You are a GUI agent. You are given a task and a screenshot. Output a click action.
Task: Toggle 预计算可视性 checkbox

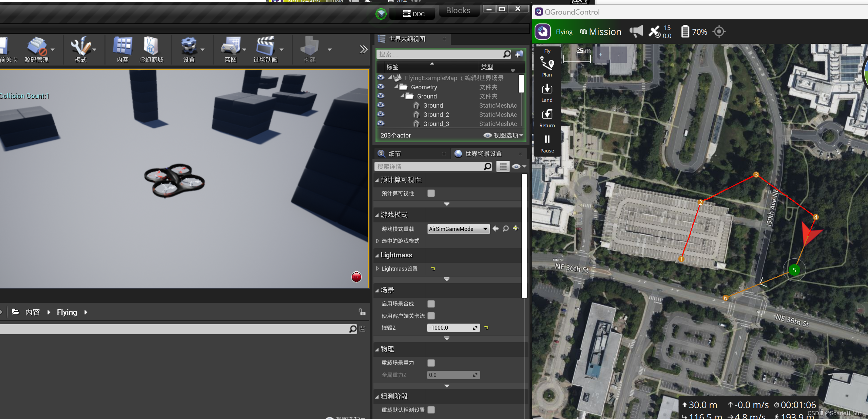[431, 193]
